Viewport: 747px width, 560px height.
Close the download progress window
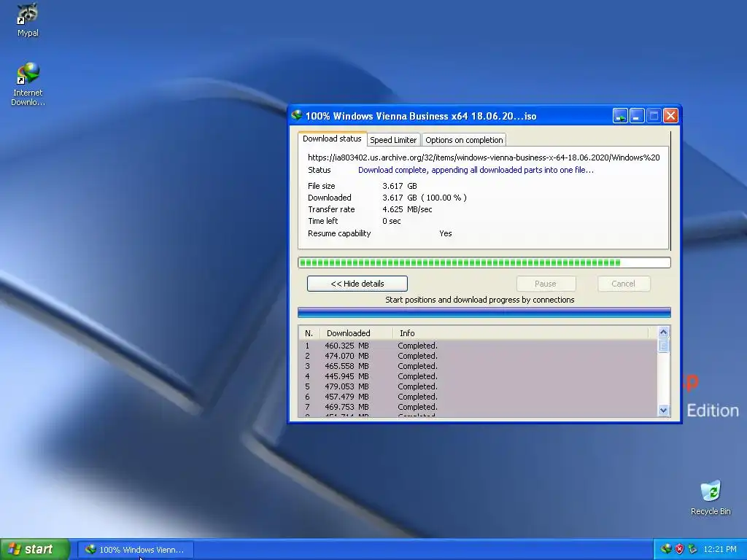(x=670, y=116)
